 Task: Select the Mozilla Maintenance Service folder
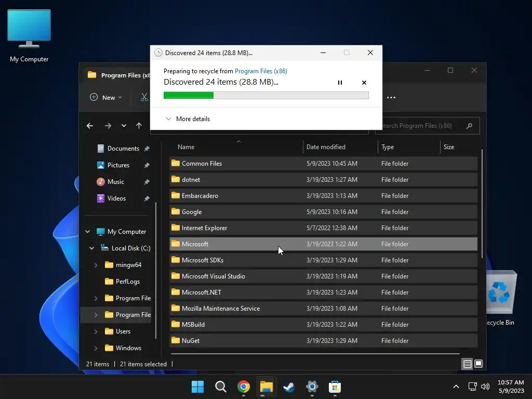point(323,309)
